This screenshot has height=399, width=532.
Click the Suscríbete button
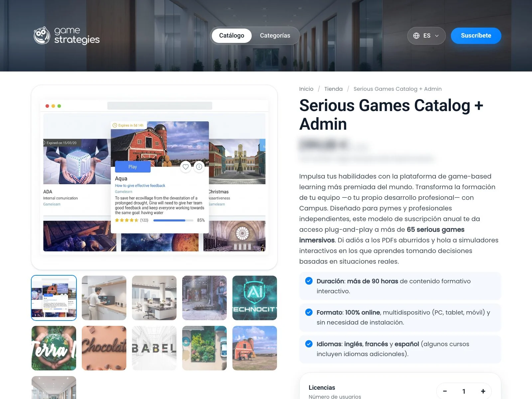[476, 36]
